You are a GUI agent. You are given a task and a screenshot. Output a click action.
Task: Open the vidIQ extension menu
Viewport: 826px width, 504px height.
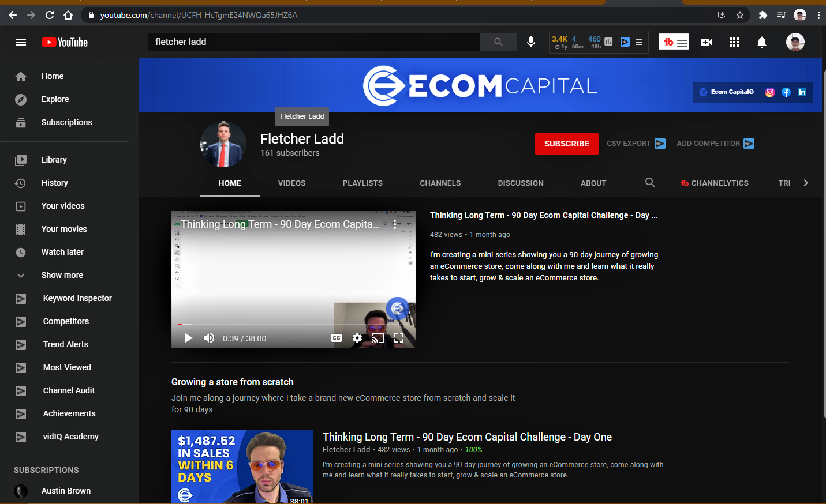639,42
